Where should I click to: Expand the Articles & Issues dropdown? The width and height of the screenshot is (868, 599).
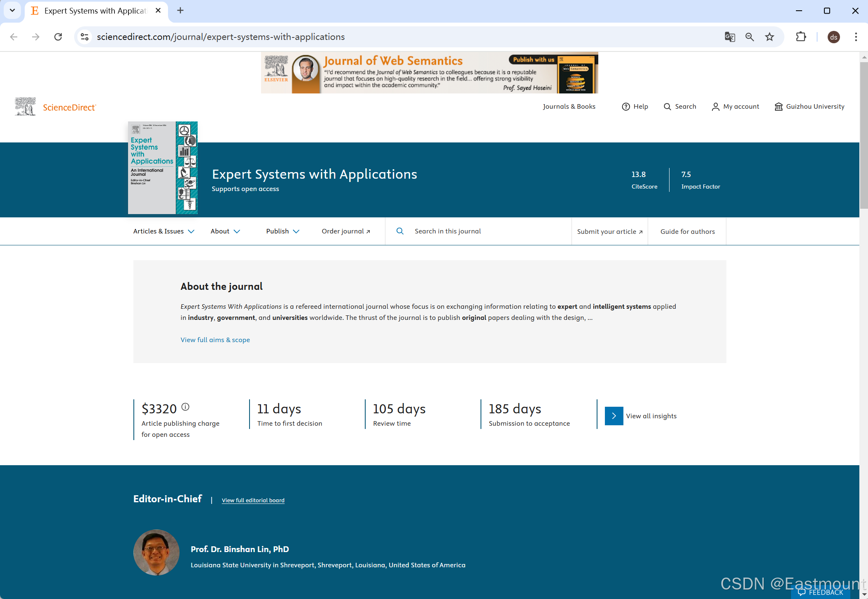(163, 231)
